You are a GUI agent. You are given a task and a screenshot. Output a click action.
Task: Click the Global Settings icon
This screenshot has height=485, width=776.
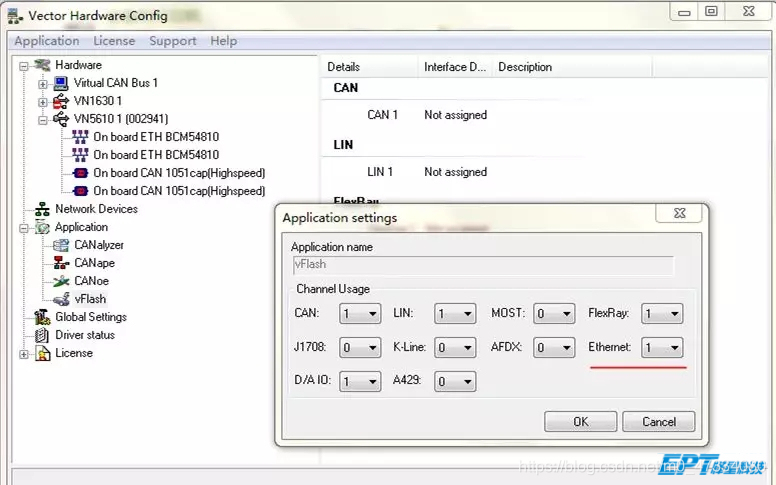[42, 317]
